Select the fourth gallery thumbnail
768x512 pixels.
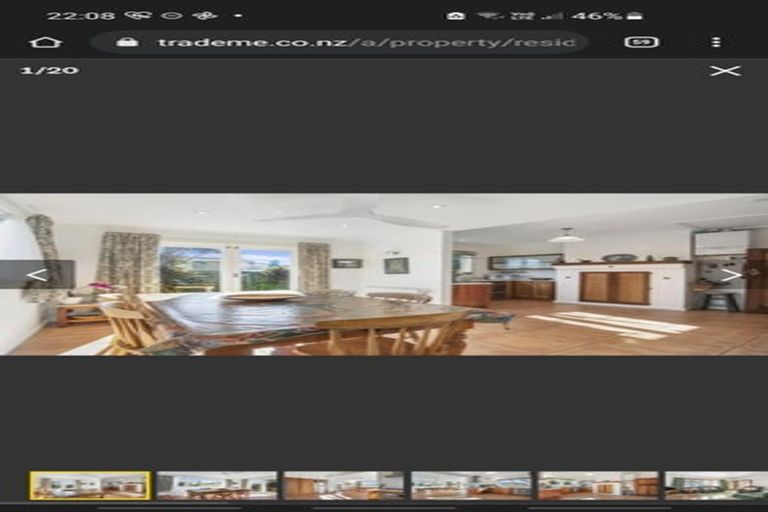(x=471, y=486)
